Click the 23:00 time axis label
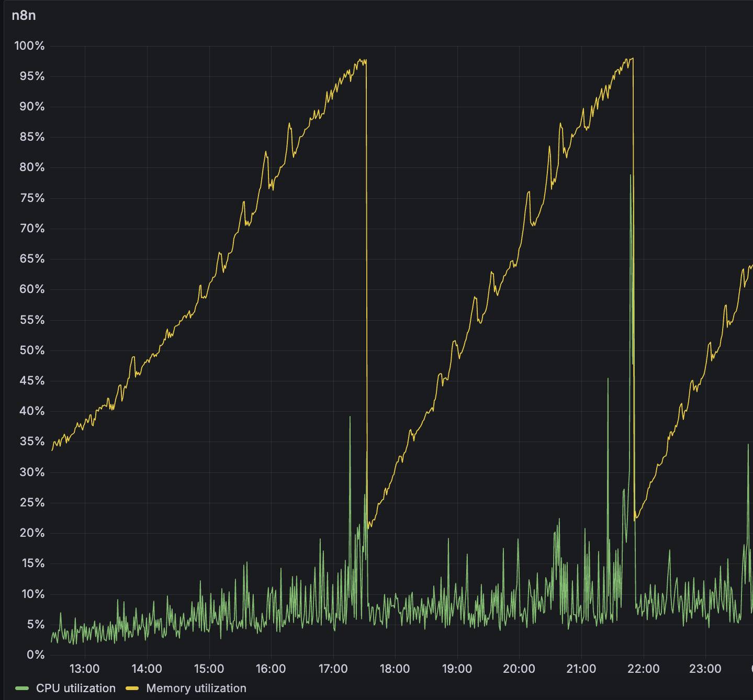 (705, 669)
